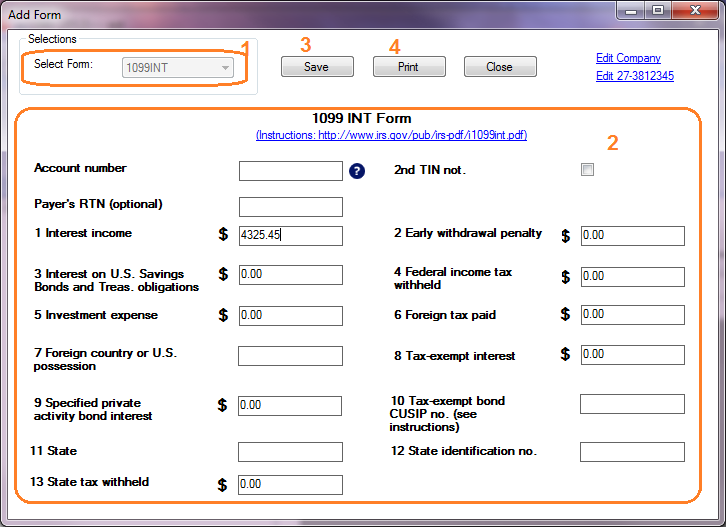Viewport: 726px width, 527px height.
Task: Click the Interest income amount field
Action: click(x=290, y=236)
